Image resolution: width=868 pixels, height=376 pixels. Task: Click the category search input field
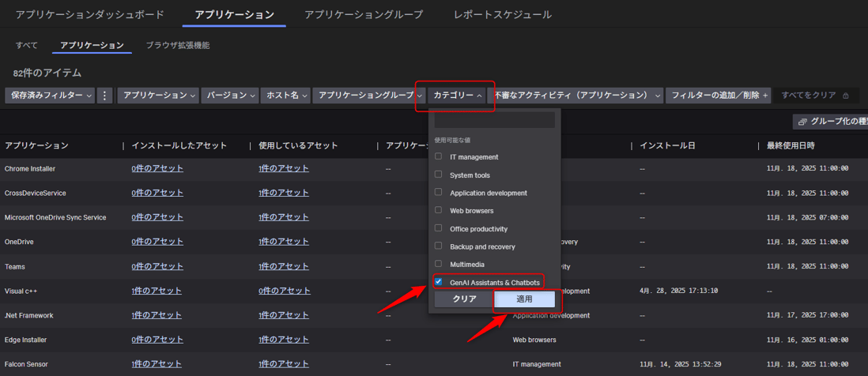coord(494,121)
